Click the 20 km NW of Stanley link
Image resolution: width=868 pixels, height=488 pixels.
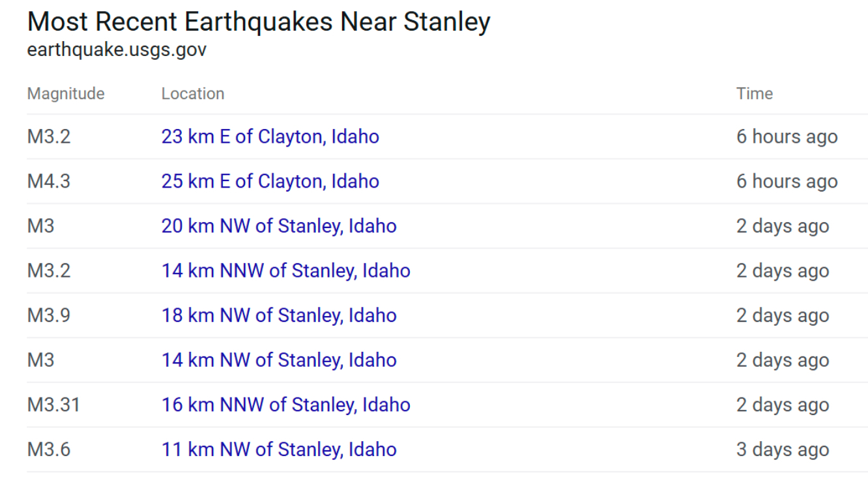(x=279, y=226)
